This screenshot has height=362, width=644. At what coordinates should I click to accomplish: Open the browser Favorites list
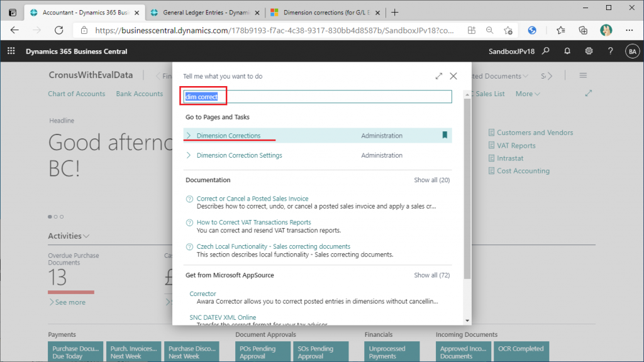[560, 30]
